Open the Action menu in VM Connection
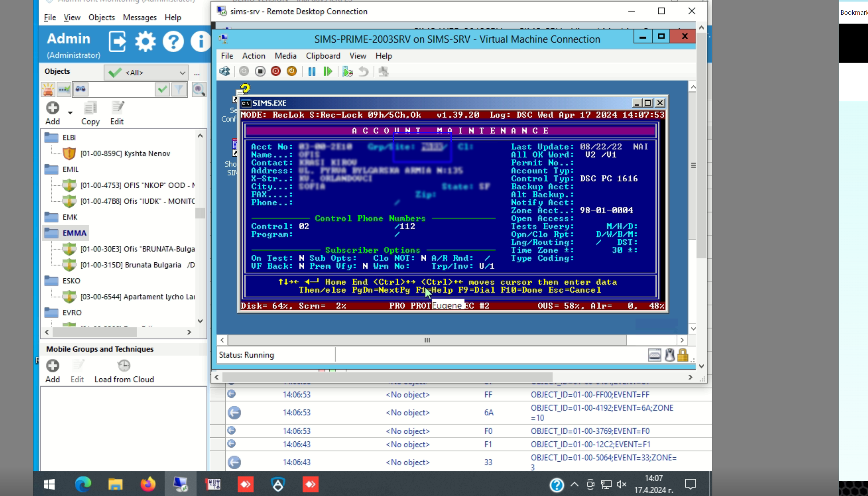This screenshot has height=496, width=868. coord(254,56)
